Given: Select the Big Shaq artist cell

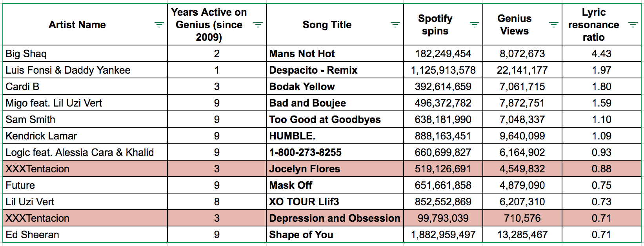Looking at the screenshot, I should pyautogui.click(x=85, y=53).
